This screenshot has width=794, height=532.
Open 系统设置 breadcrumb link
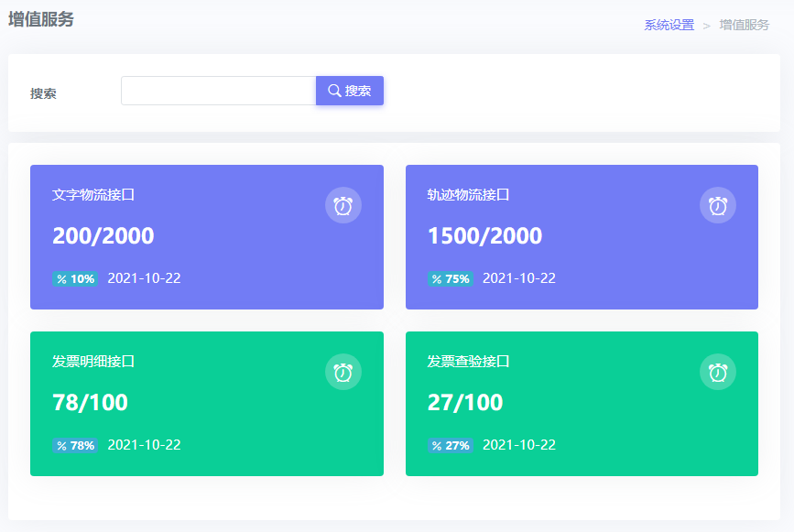[669, 25]
